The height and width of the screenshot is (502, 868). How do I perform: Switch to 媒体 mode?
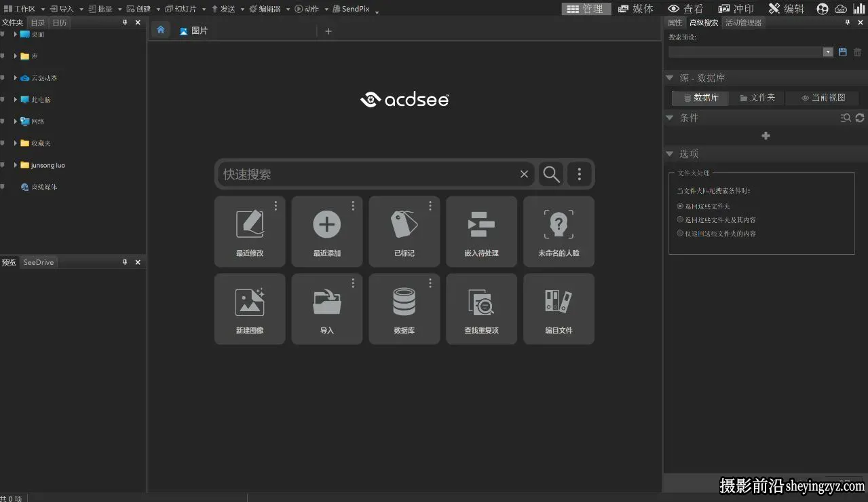click(x=636, y=9)
